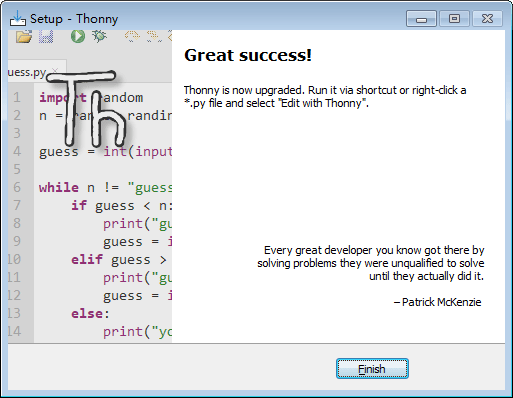Viewport: 513px width, 398px height.
Task: Click the 'Great success!' heading
Action: [x=248, y=55]
